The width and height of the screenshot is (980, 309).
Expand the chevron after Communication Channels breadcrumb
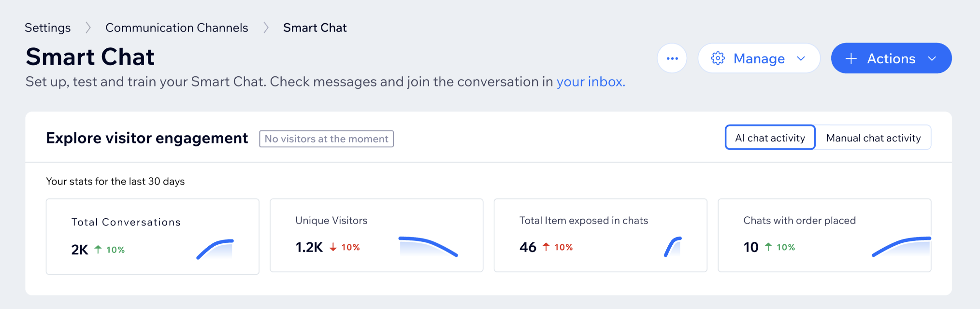tap(265, 28)
